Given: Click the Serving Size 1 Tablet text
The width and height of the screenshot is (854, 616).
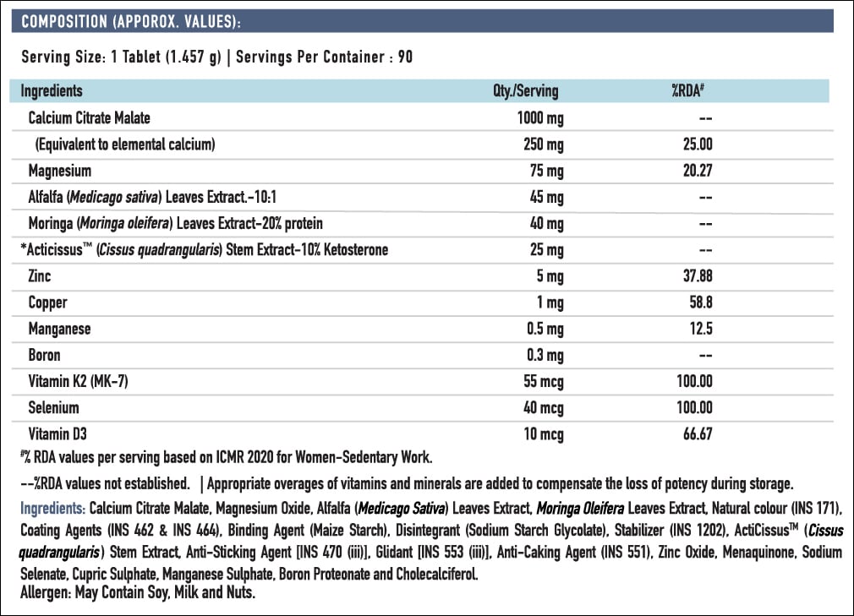Looking at the screenshot, I should [121, 57].
